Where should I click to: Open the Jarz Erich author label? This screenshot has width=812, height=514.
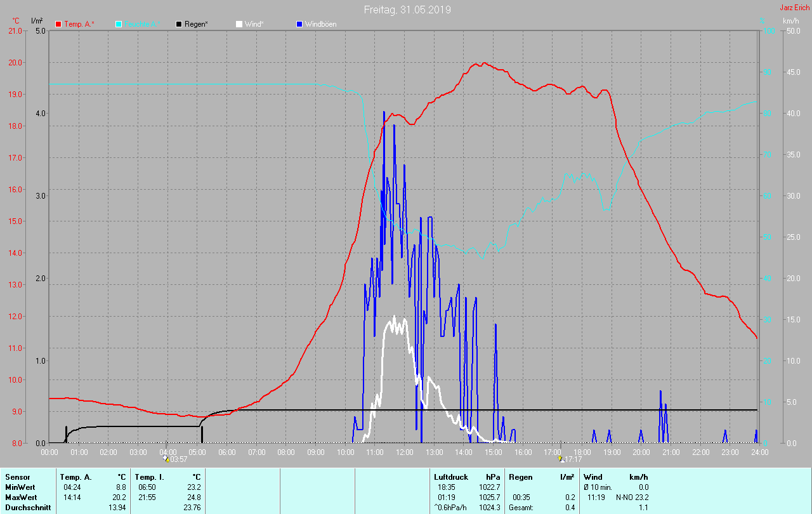[794, 8]
